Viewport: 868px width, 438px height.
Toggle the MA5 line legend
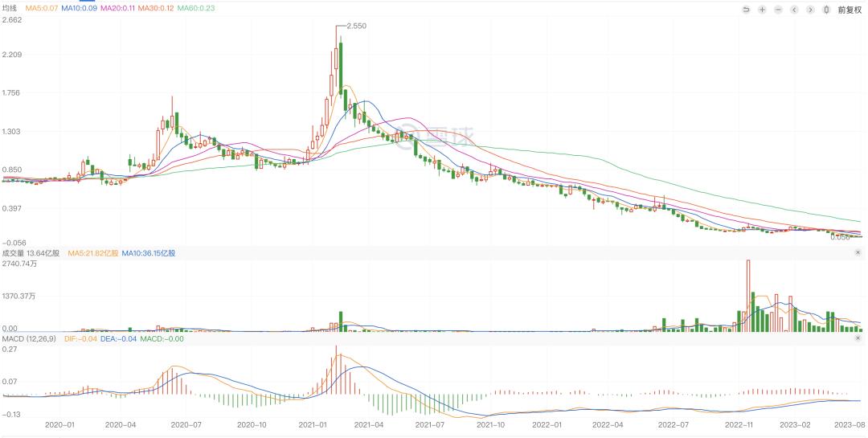coord(40,8)
